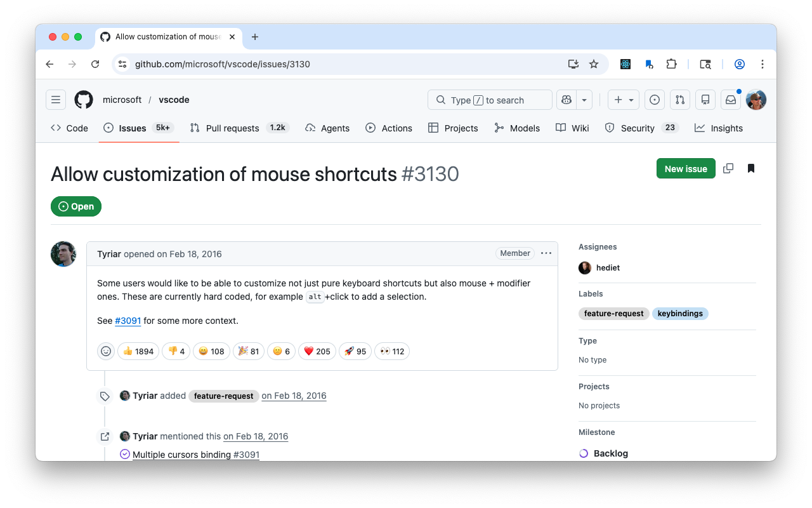Copy issue link using the copy icon
Viewport: 812px width, 508px height.
[728, 168]
